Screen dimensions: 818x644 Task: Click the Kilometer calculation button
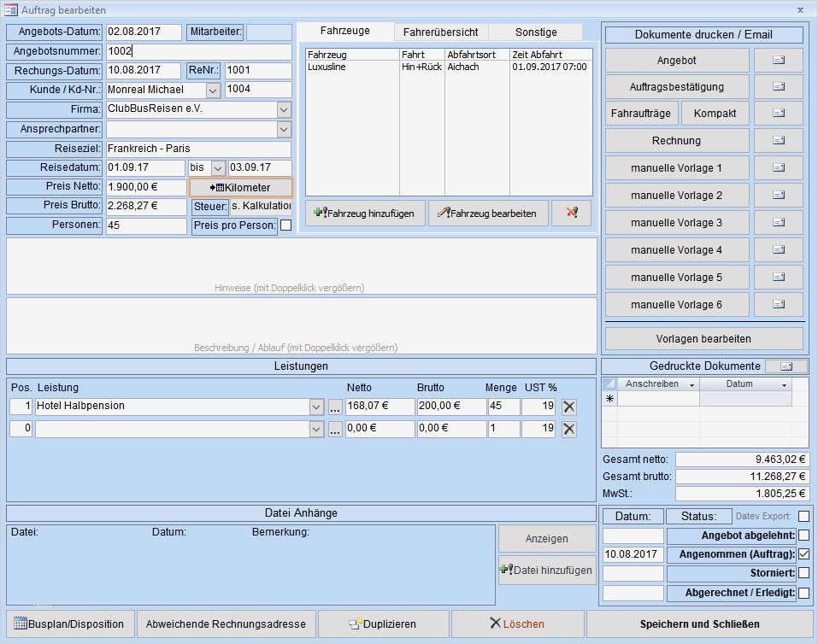240,187
